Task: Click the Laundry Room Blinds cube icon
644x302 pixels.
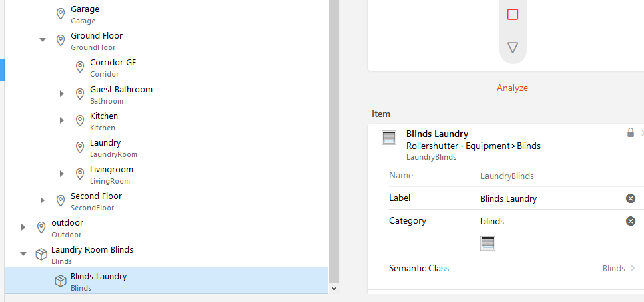Action: coord(41,255)
